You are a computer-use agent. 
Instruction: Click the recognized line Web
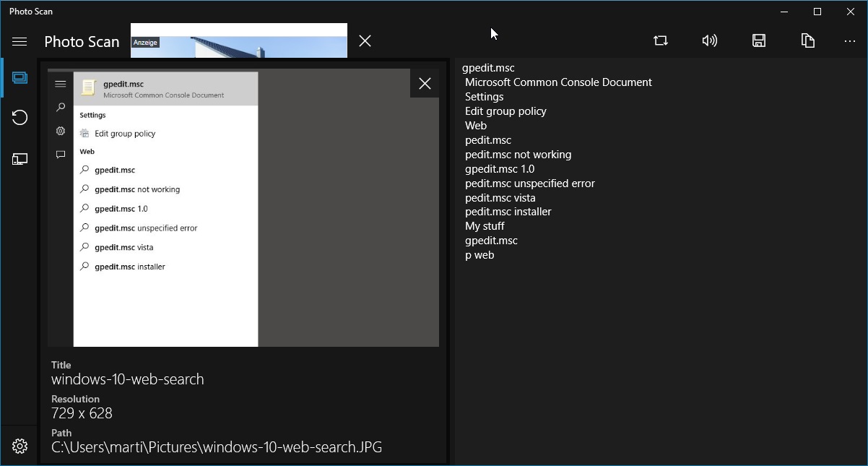476,126
